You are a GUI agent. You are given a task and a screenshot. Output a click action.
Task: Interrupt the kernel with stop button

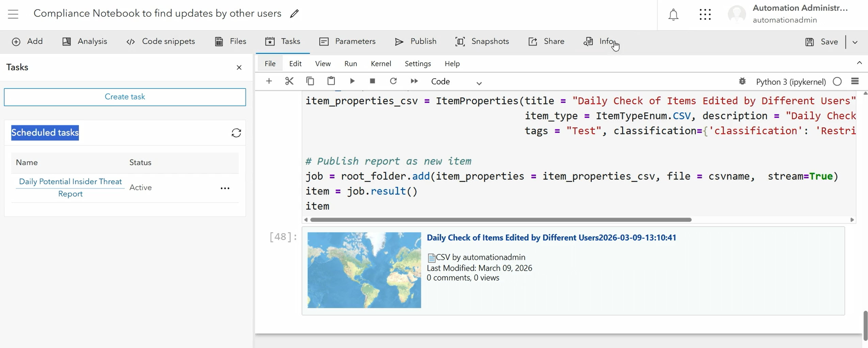tap(372, 81)
